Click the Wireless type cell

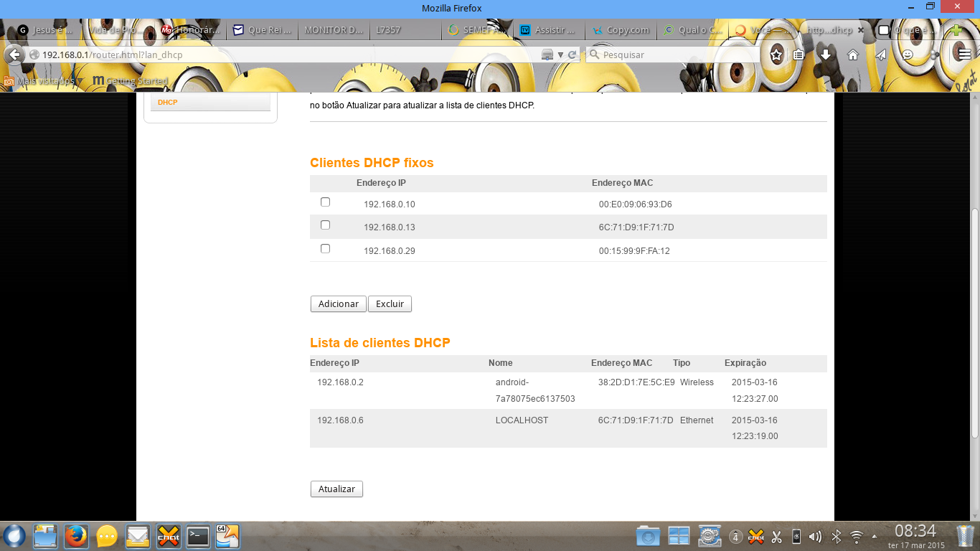[697, 382]
